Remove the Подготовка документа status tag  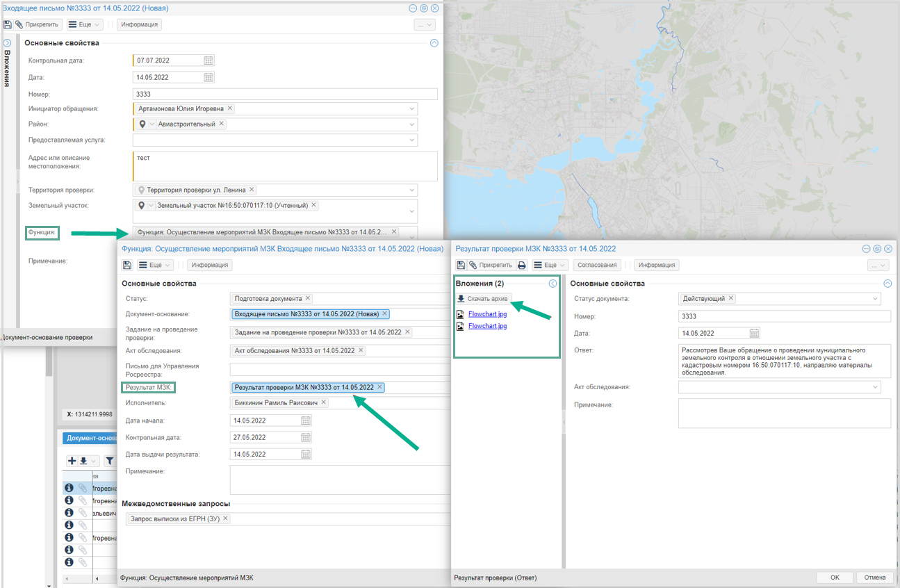click(x=308, y=298)
